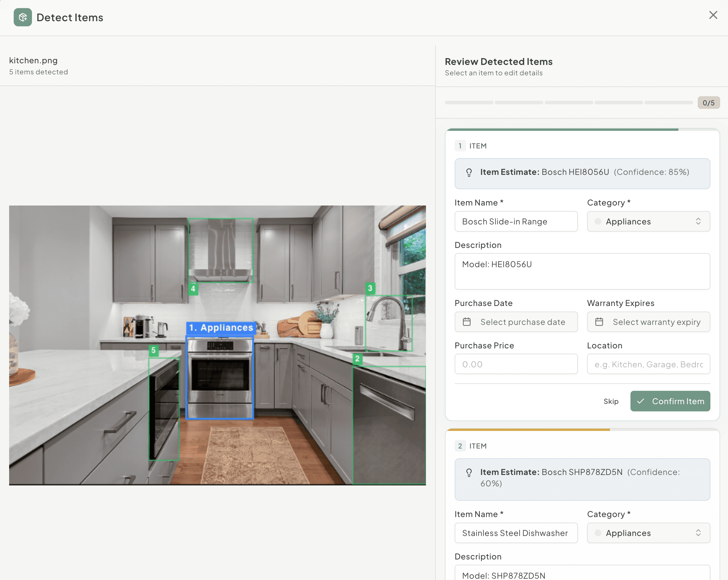Click the first segment of review progress bar

pos(469,102)
